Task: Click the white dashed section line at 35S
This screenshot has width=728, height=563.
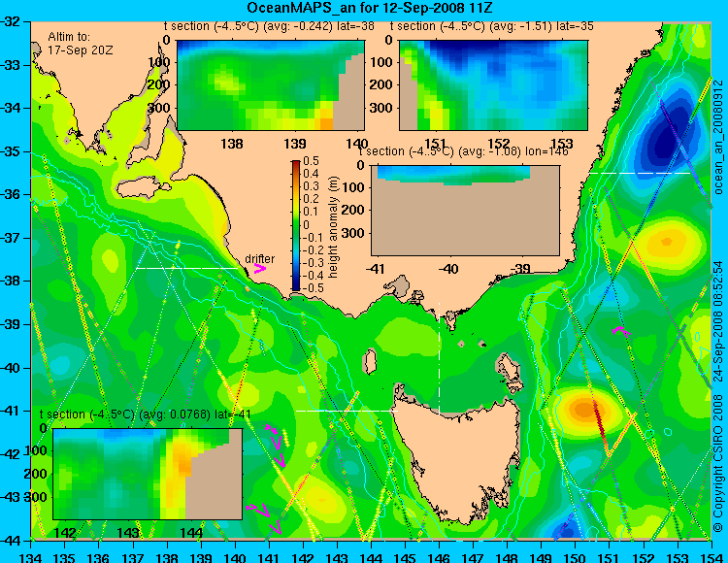Action: pos(640,173)
